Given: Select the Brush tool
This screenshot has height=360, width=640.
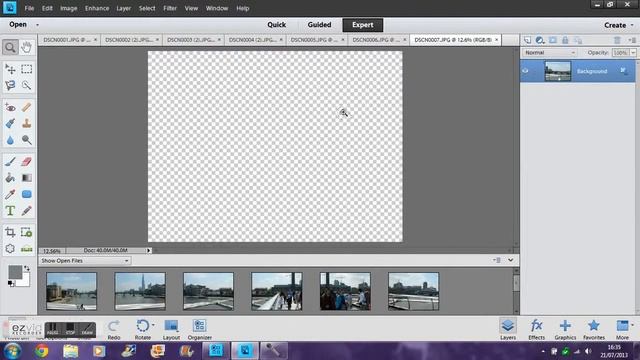Looking at the screenshot, I should tap(10, 162).
